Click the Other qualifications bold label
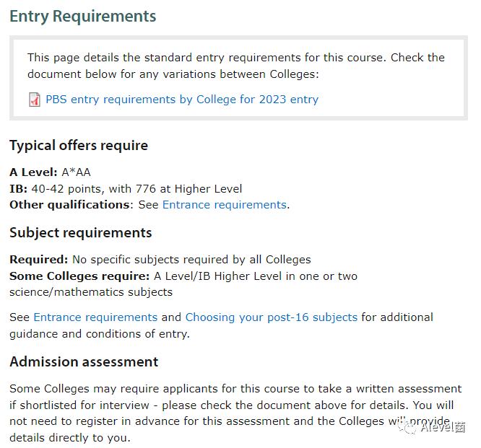 pos(69,205)
